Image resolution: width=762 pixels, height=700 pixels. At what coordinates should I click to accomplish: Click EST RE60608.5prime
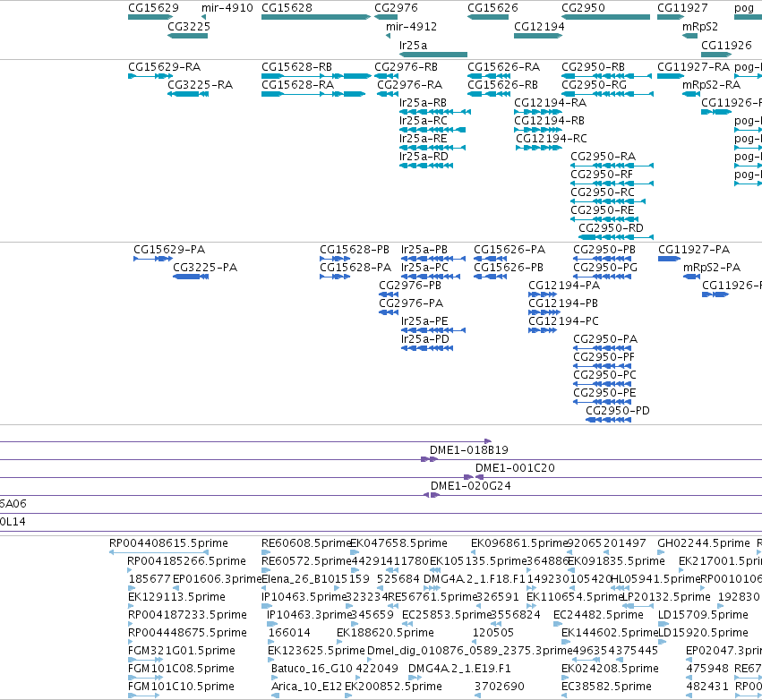(306, 543)
